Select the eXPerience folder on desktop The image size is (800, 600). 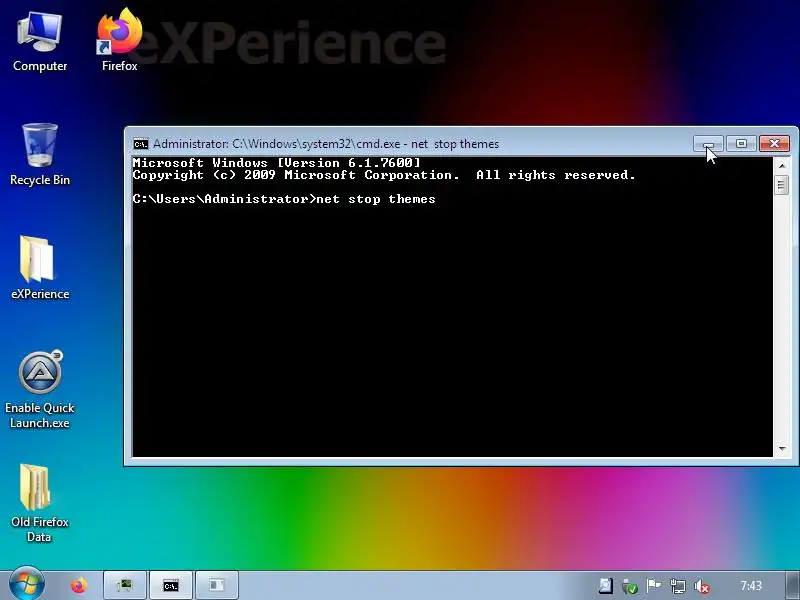click(x=40, y=268)
